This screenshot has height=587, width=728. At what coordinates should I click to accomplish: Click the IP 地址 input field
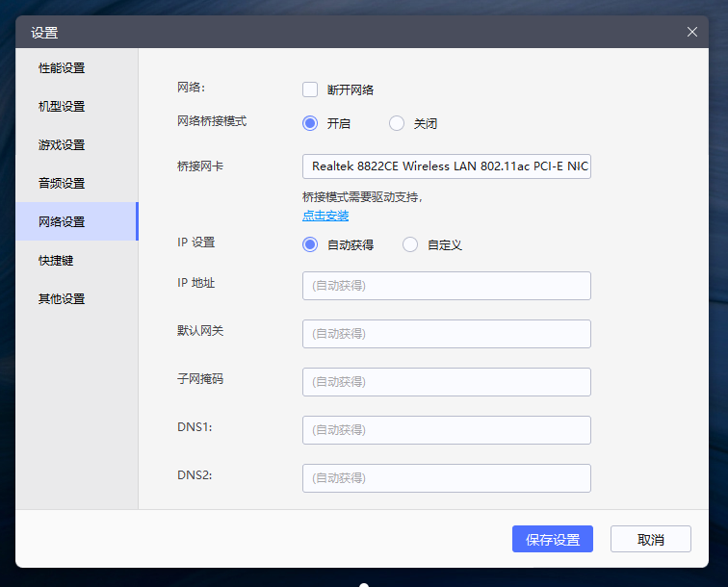coord(446,286)
